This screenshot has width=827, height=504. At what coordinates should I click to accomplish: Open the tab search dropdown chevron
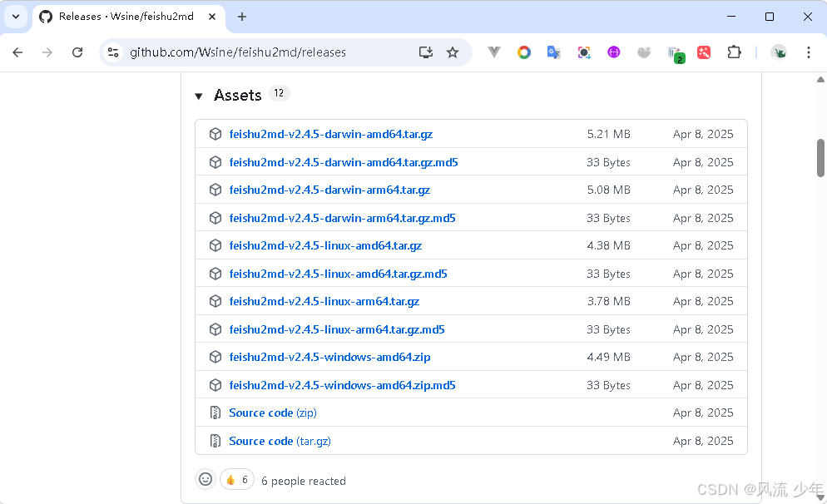click(16, 17)
